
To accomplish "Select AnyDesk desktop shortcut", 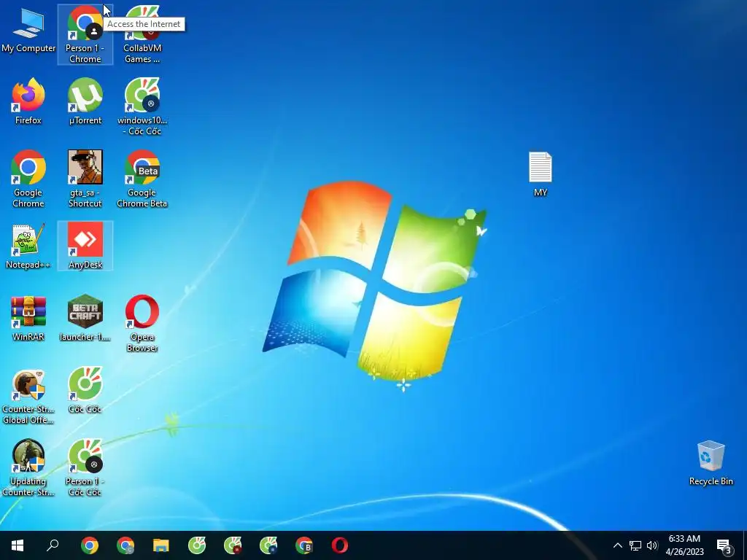I will point(85,246).
